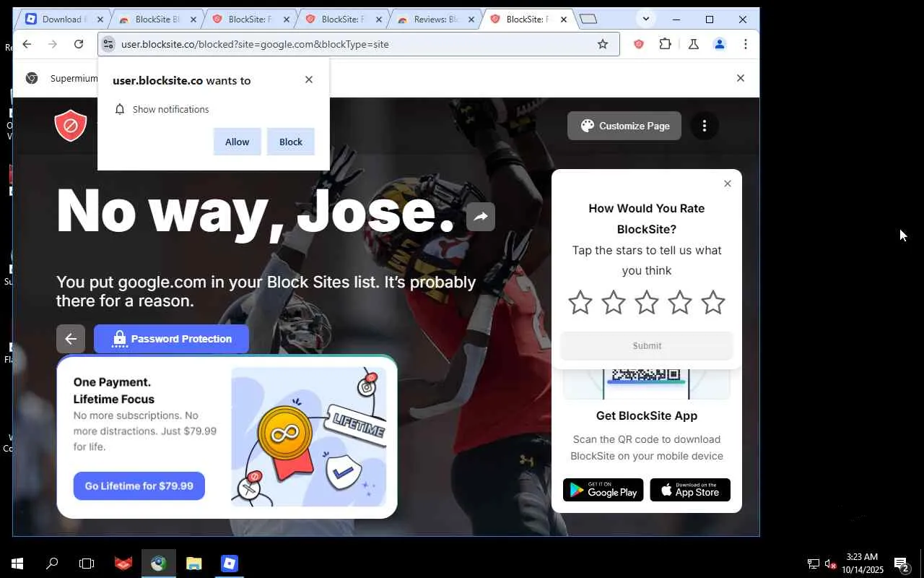Open network status in system tray
Image resolution: width=924 pixels, height=578 pixels.
coord(814,564)
